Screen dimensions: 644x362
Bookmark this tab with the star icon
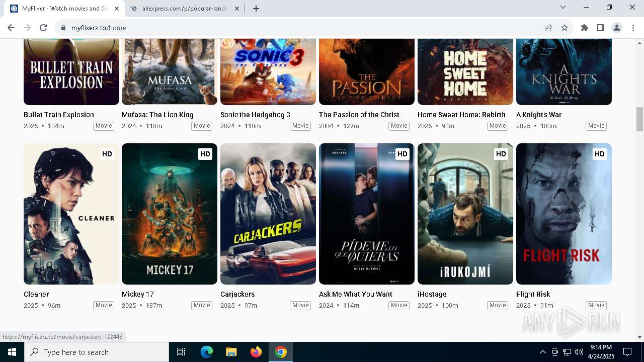(565, 28)
